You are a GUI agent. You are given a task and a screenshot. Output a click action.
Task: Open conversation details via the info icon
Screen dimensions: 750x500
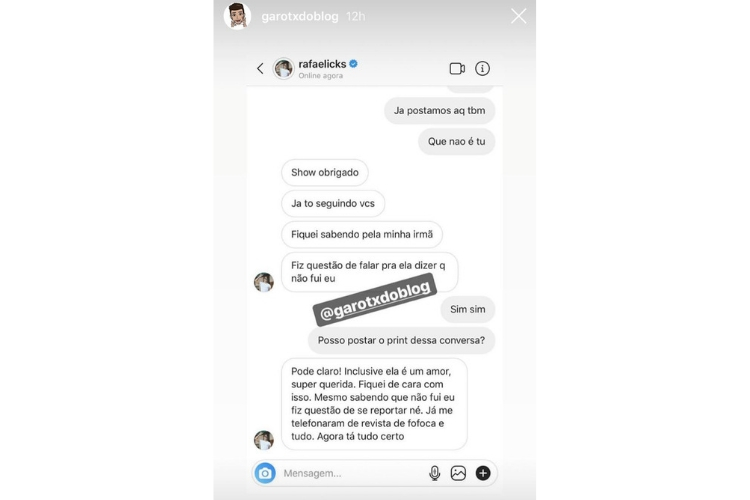click(x=482, y=68)
